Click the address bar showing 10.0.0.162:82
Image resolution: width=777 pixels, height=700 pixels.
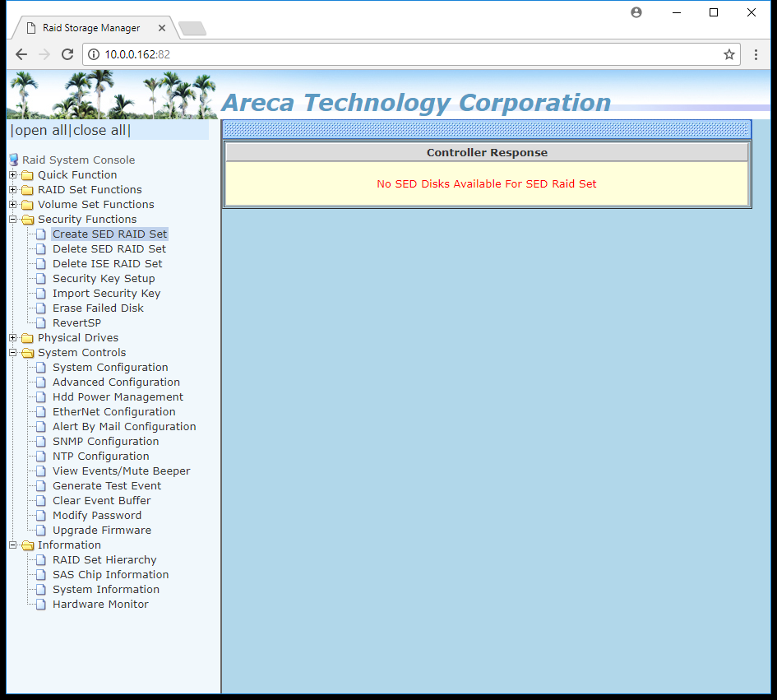pos(411,54)
